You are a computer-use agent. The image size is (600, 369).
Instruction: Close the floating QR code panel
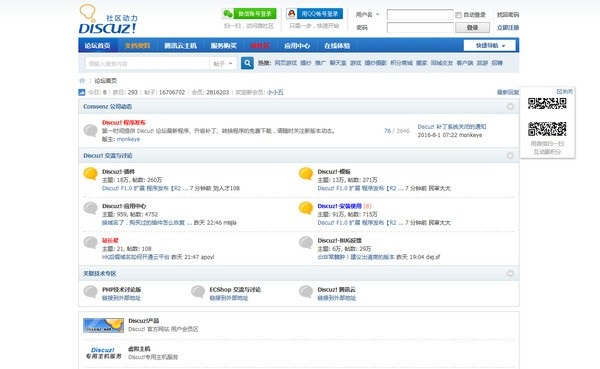pyautogui.click(x=565, y=91)
